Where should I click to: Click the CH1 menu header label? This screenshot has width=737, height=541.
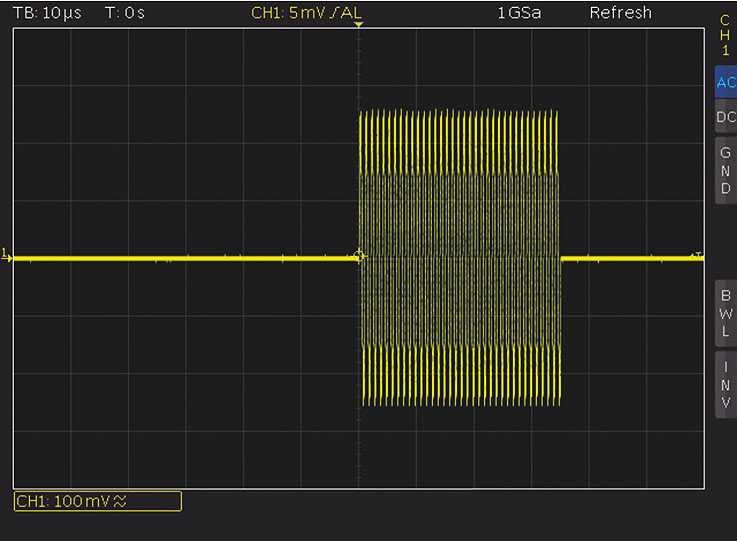[x=725, y=34]
